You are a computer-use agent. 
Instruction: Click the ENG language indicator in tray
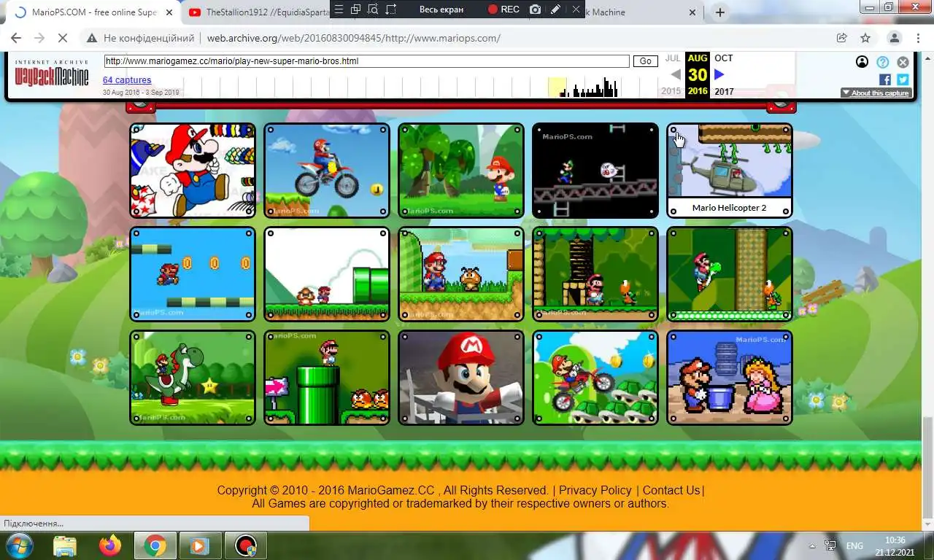point(854,545)
